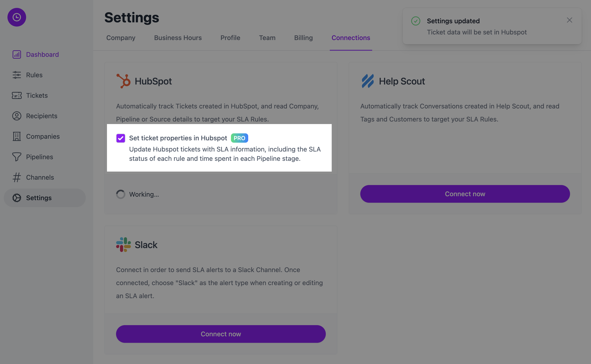Image resolution: width=591 pixels, height=364 pixels.
Task: Switch to the Business Hours tab
Action: [178, 38]
